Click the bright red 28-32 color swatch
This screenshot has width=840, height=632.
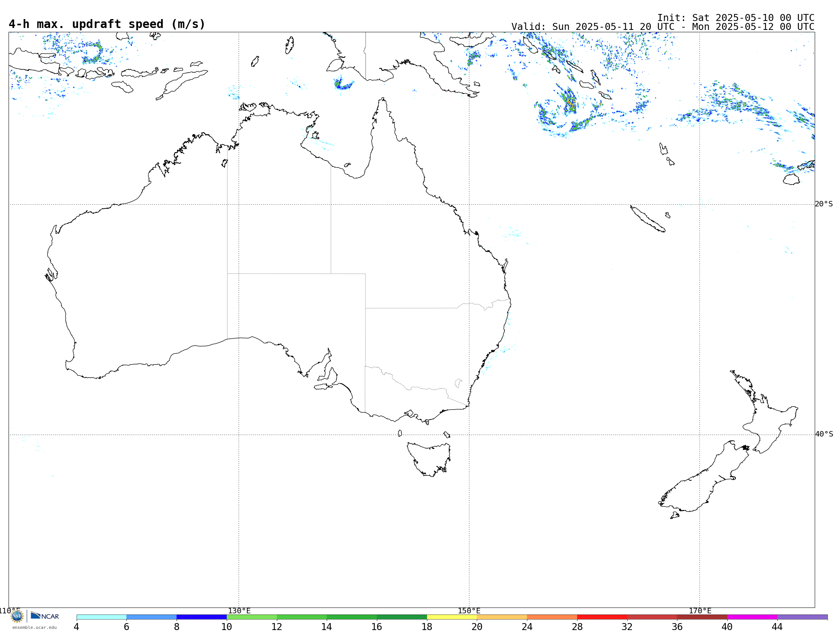click(x=602, y=617)
